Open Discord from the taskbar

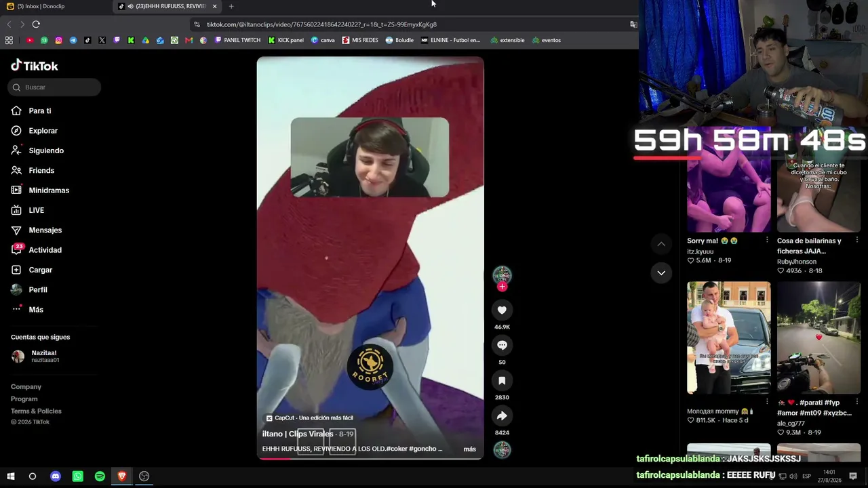coord(56,476)
